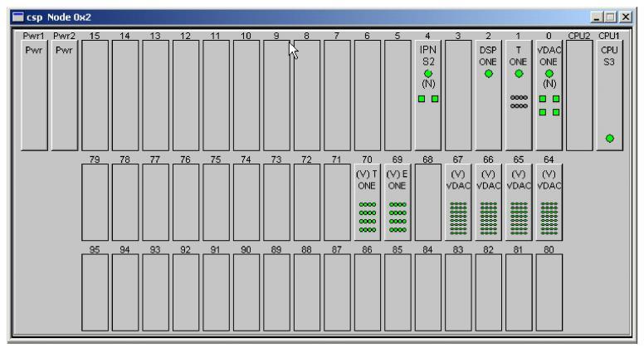
Task: Select the (V) VDAC card in slot 66
Action: [489, 202]
